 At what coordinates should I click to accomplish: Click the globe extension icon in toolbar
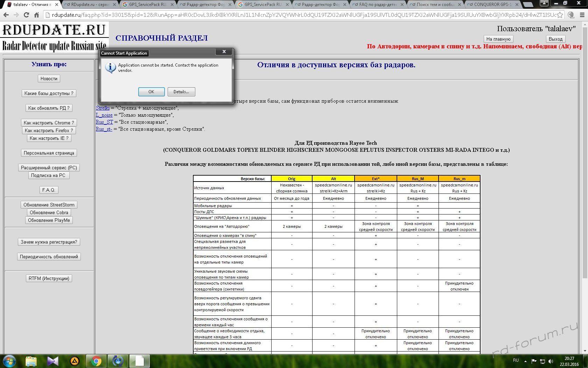coord(571,15)
